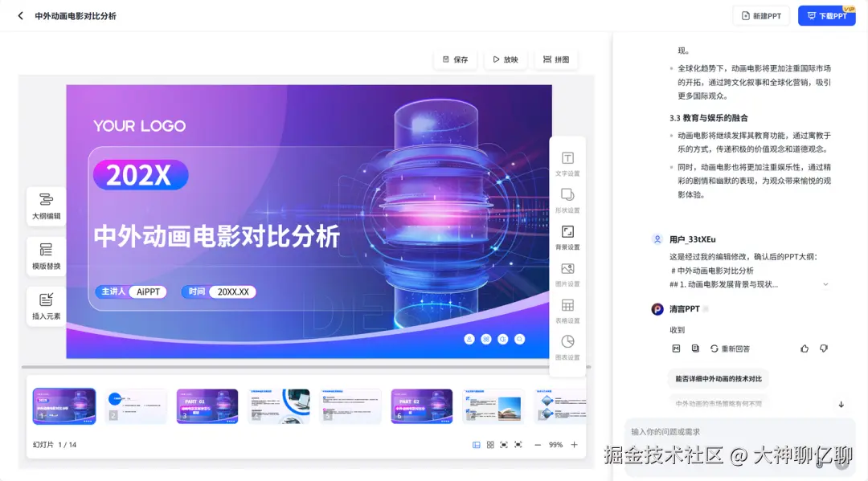The image size is (868, 481).
Task: Switch to the 模版替换 template tab
Action: coord(46,256)
